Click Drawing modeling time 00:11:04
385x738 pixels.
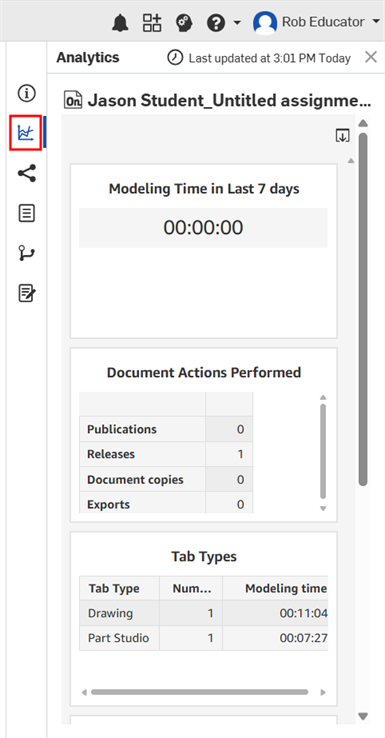[x=303, y=613]
